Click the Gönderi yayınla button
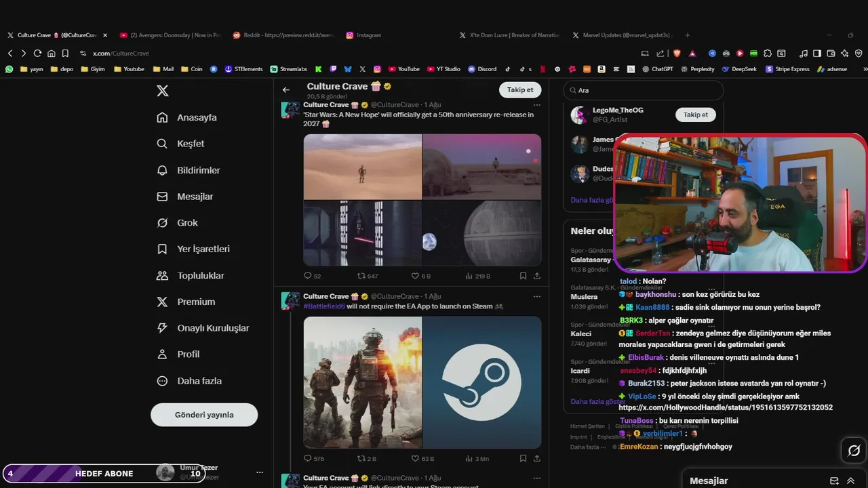The image size is (868, 488). tap(204, 415)
